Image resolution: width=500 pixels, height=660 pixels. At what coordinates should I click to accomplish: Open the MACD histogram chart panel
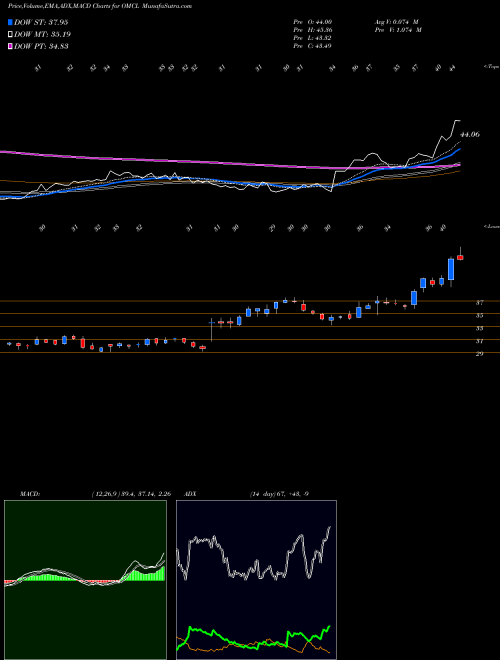(85, 580)
